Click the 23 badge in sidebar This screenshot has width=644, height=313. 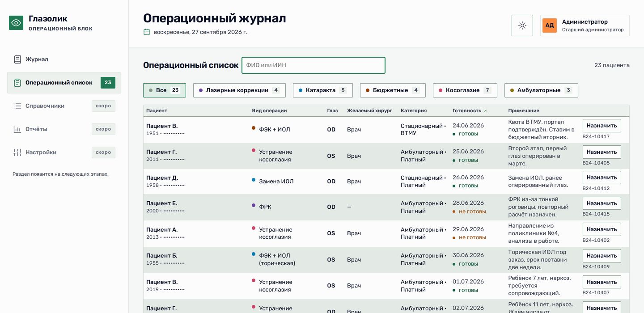(x=108, y=83)
